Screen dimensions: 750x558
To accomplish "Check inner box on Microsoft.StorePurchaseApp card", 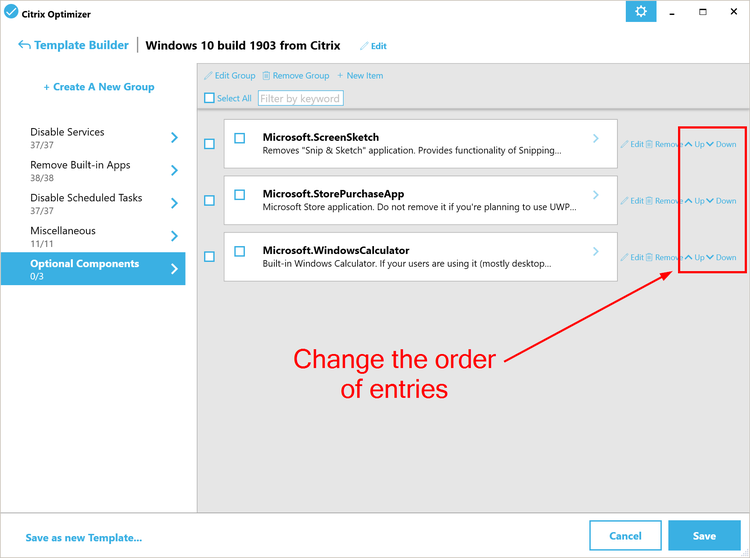I will [240, 195].
